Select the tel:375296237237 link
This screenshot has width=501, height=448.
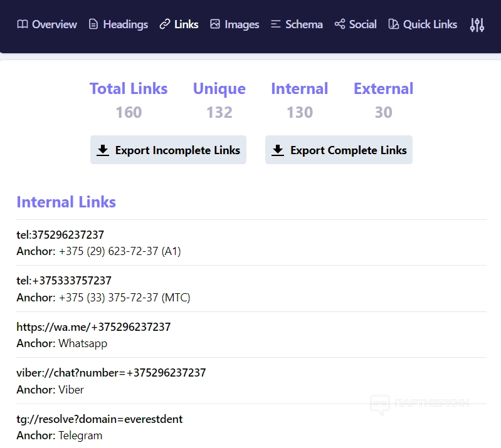60,235
